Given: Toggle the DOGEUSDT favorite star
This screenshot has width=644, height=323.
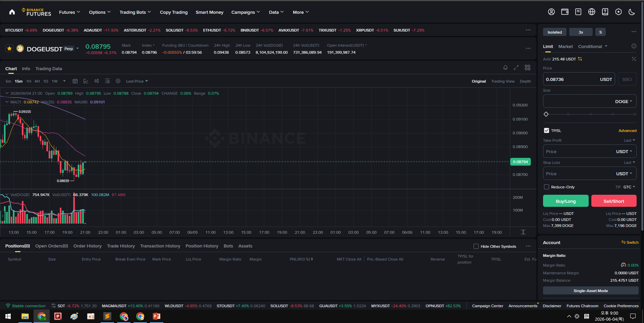Looking at the screenshot, I should (9, 49).
